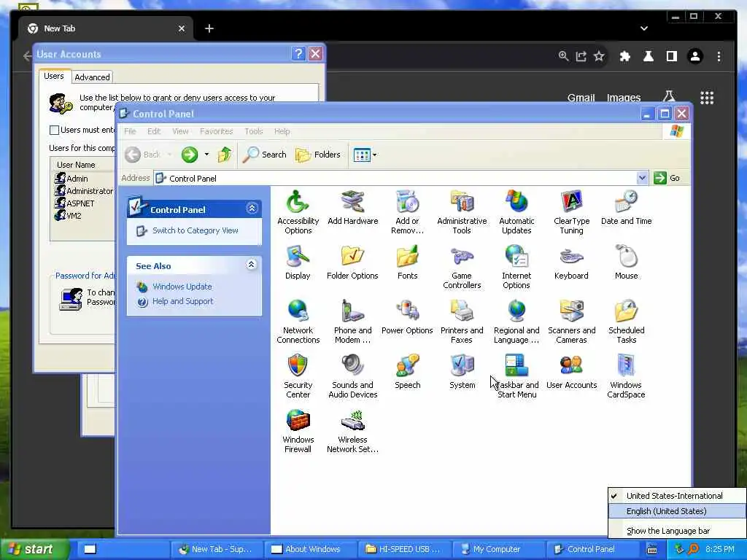Viewport: 747px width, 560px height.
Task: Open the Display applet icon
Action: tap(298, 262)
